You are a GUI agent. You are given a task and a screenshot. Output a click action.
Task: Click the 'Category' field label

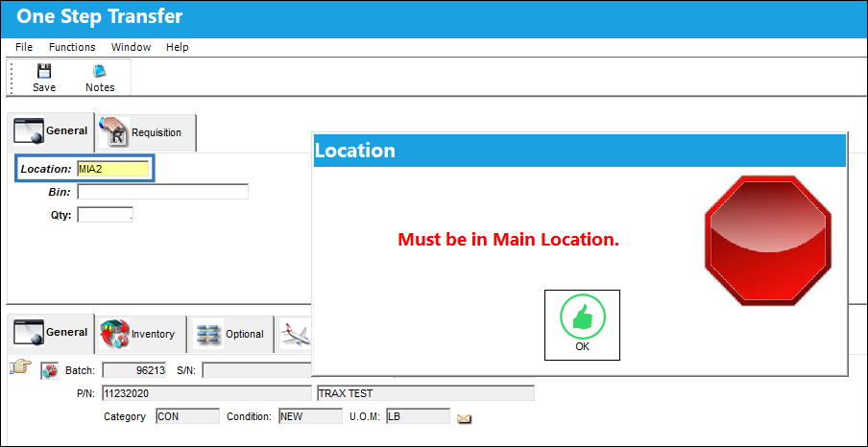tap(125, 416)
